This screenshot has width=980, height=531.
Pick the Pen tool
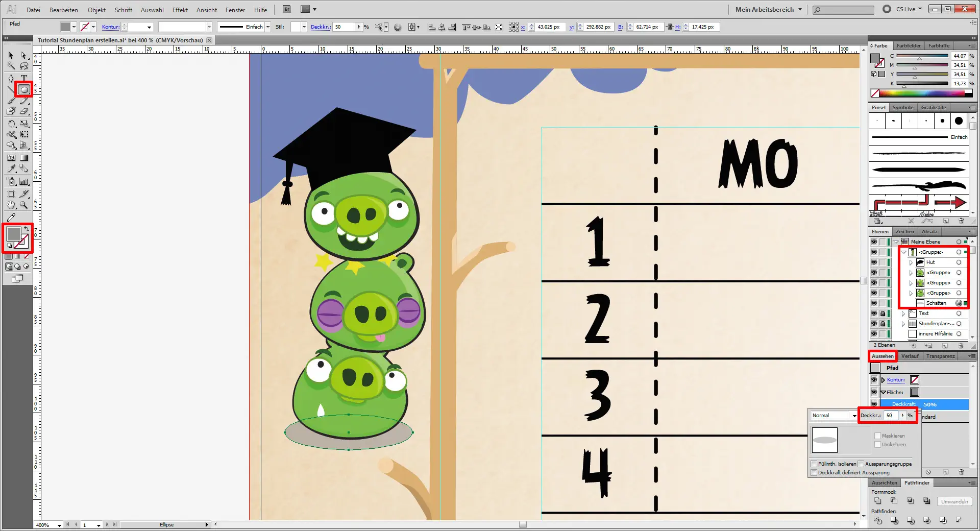point(11,78)
